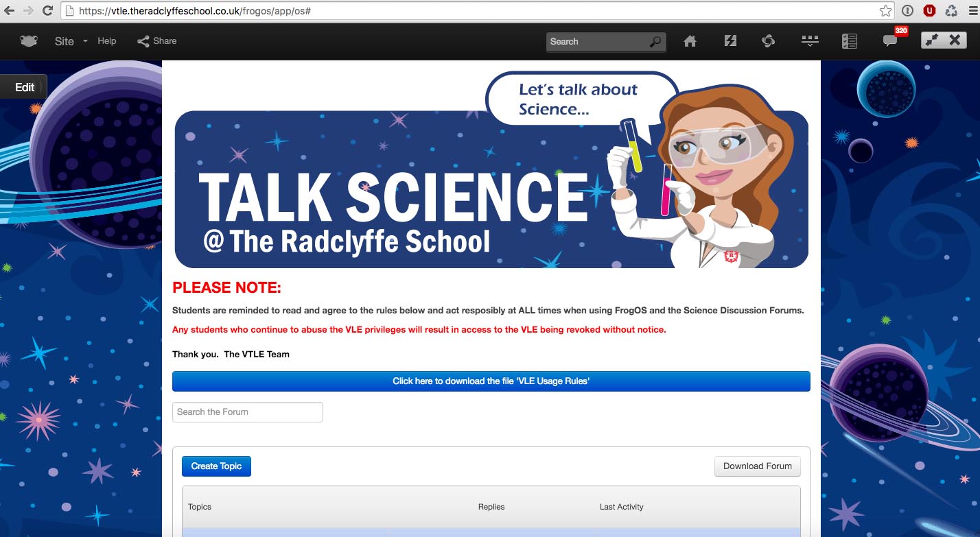Viewport: 980px width, 537px height.
Task: Click the page file icon in address bar
Action: [68, 11]
